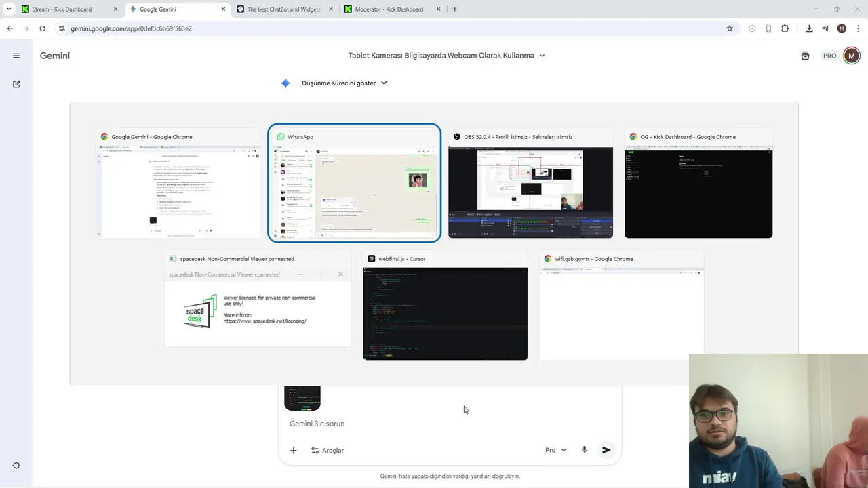The width and height of the screenshot is (868, 488).
Task: Click the temporary chat icon next to PRO
Action: (805, 56)
